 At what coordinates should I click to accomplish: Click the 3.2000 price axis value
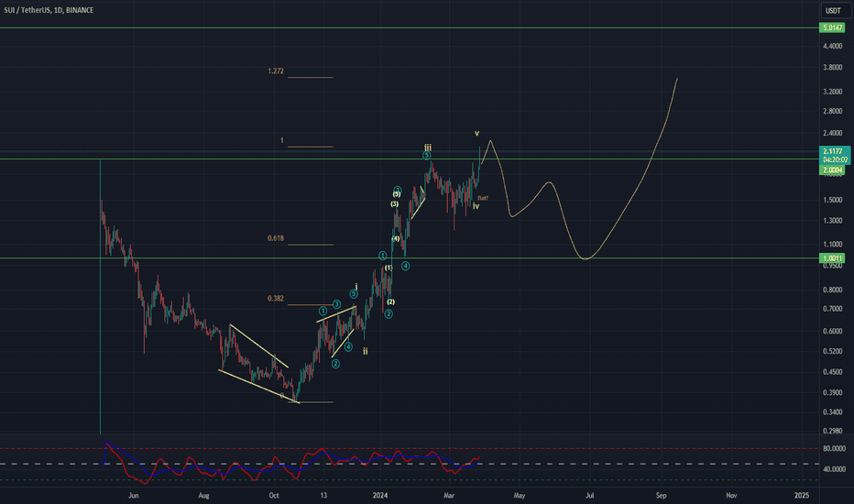(x=833, y=92)
